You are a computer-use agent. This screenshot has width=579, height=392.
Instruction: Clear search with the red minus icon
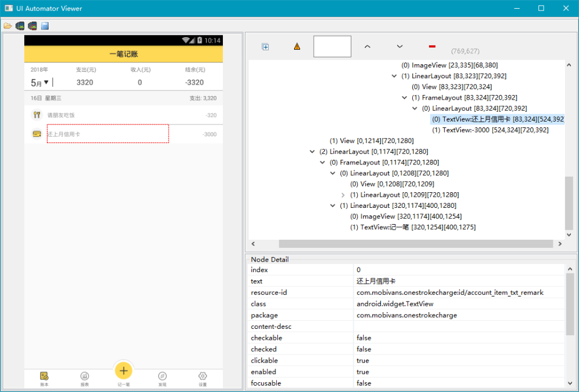coord(432,46)
